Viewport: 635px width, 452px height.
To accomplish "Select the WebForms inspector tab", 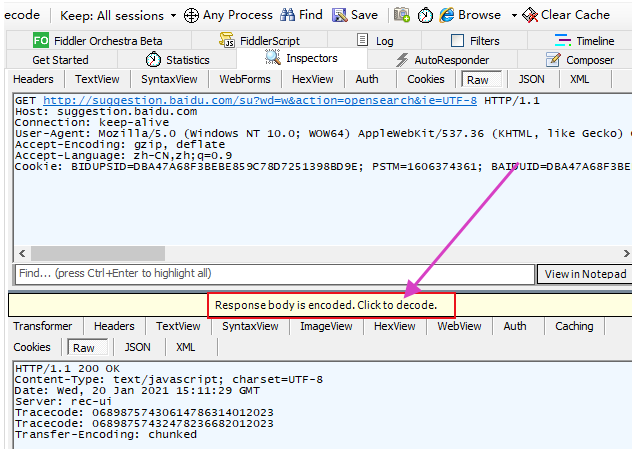I will coord(245,79).
